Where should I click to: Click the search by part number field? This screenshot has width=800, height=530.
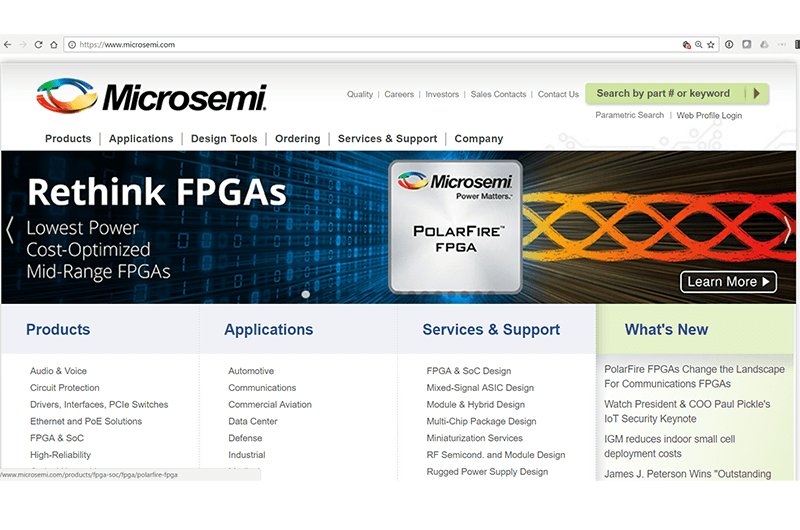point(665,93)
